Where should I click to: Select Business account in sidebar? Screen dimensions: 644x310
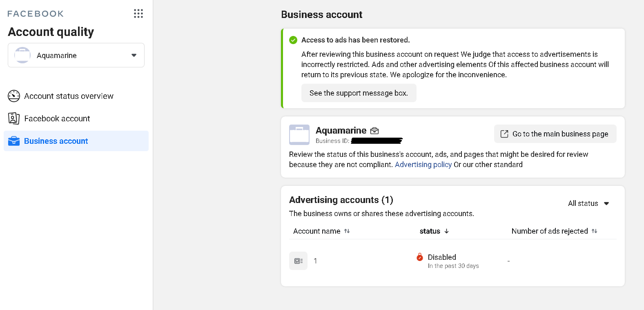pos(76,141)
